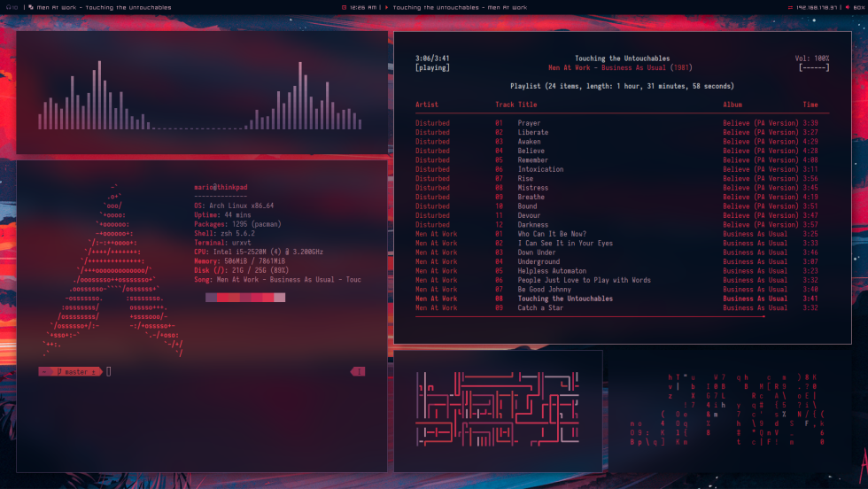Click the CPU: Intel i5-2520M line
The width and height of the screenshot is (868, 489).
(x=259, y=252)
